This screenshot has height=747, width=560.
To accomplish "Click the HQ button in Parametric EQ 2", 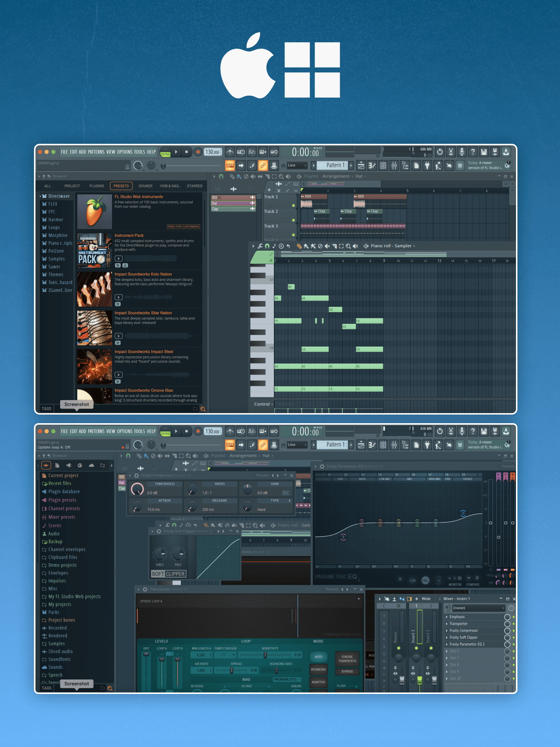I will pos(425,580).
